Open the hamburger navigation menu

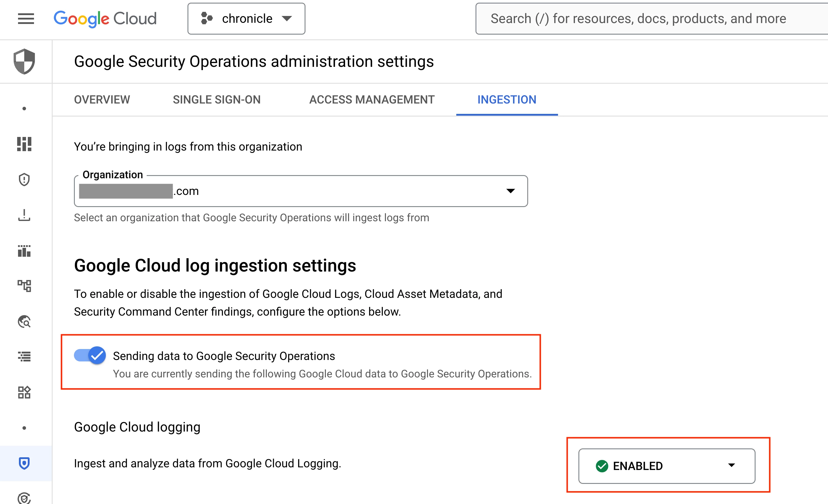tap(26, 19)
